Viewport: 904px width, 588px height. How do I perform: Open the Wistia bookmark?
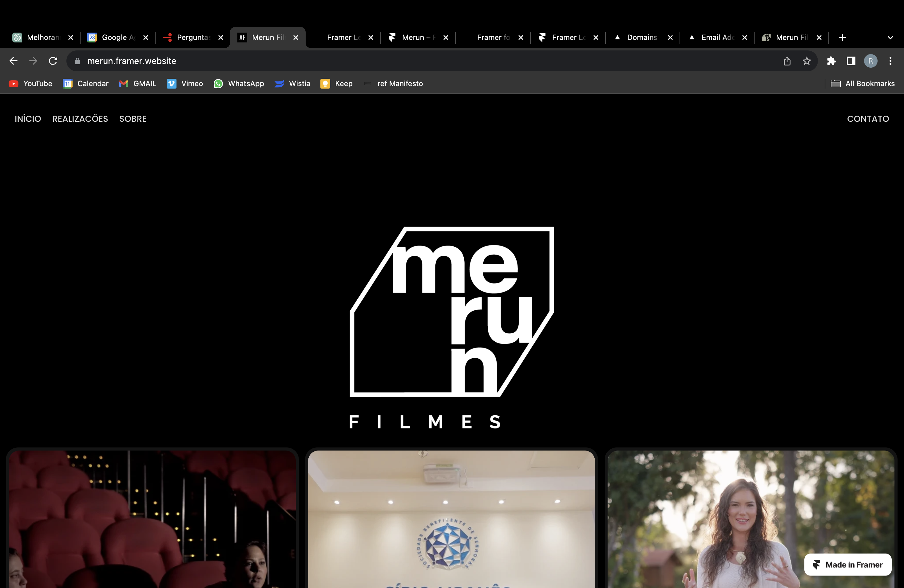point(292,84)
